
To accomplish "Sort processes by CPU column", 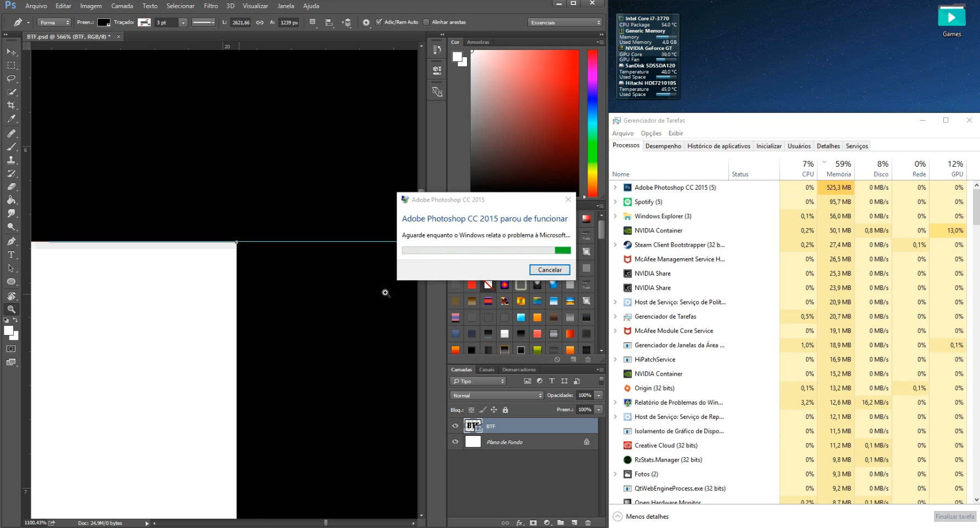I will [x=799, y=169].
